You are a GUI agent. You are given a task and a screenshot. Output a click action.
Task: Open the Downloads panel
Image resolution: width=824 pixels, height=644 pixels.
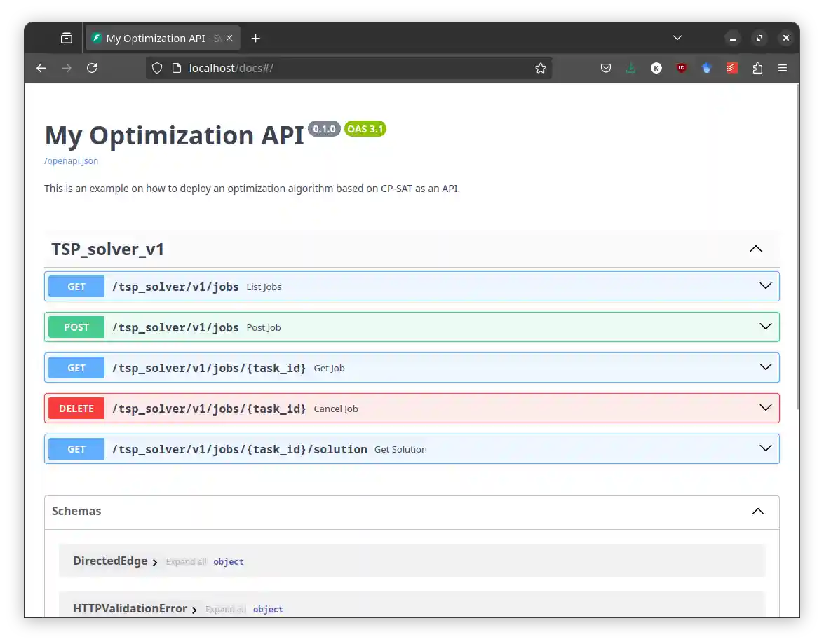(x=630, y=68)
